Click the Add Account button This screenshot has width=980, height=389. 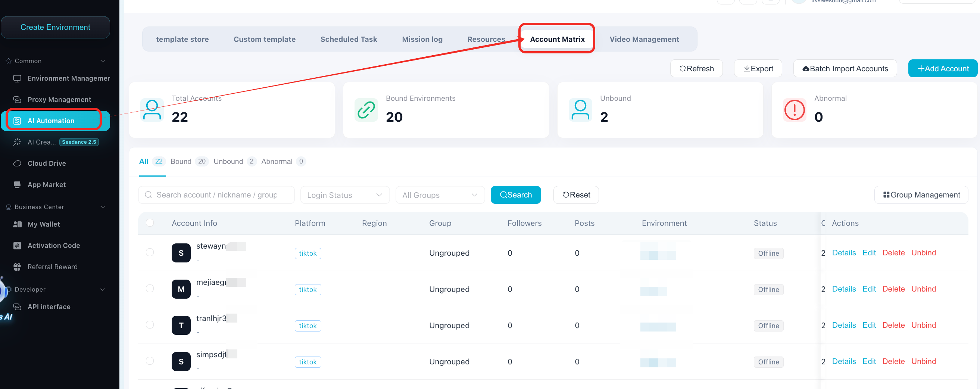[x=943, y=69]
